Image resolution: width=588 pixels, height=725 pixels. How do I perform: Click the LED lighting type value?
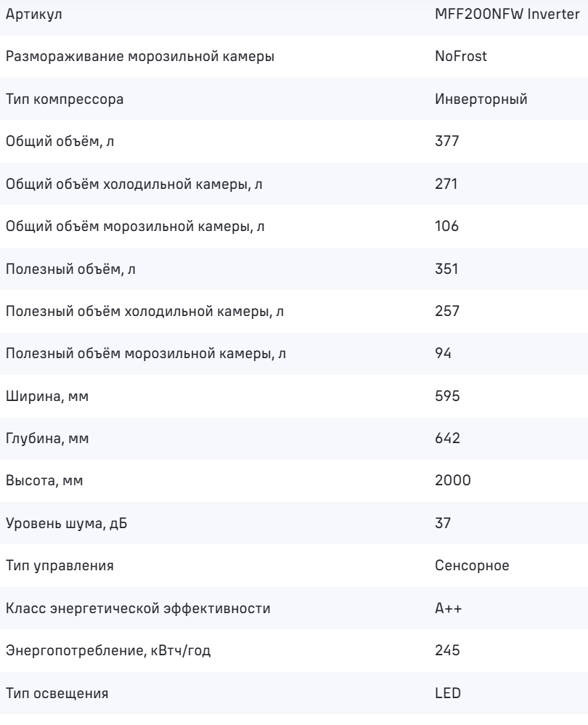[x=448, y=693]
